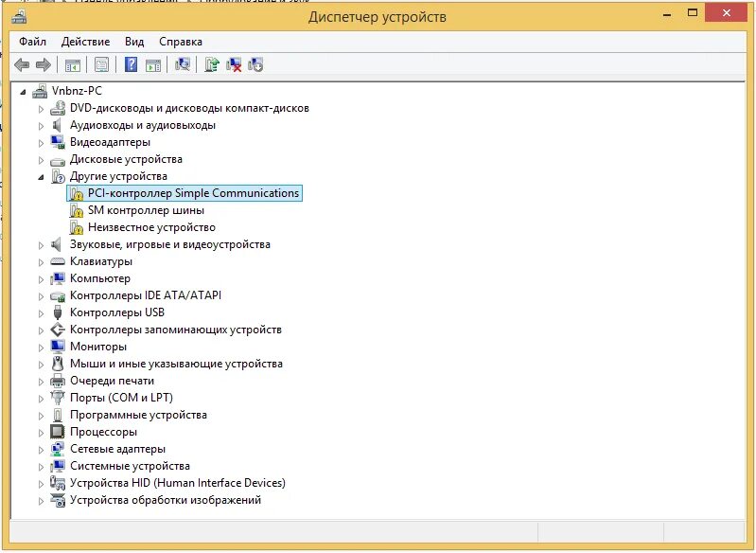Select SM контроллер шины device

(146, 210)
